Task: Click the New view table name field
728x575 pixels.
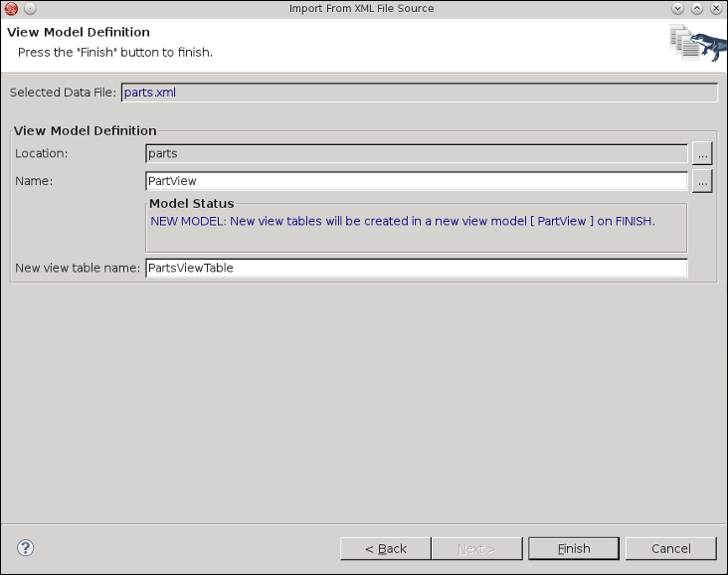Action: [x=416, y=268]
